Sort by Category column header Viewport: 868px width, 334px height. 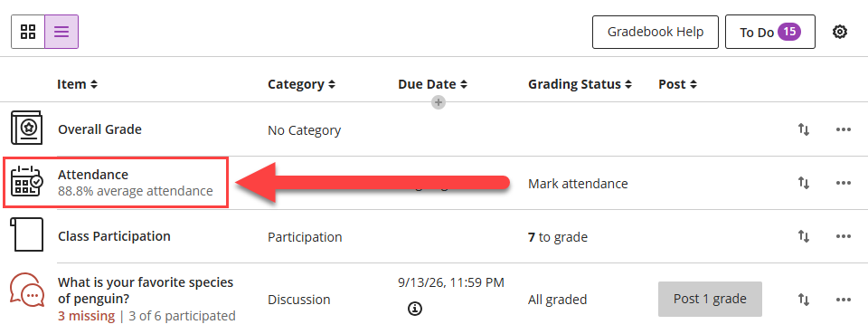[302, 84]
